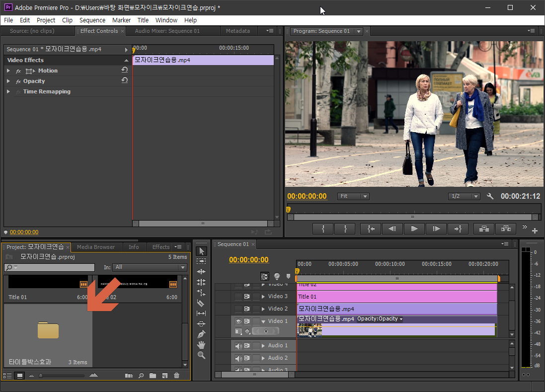Mute Audio 2 track output
Image resolution: width=545 pixels, height=392 pixels.
click(238, 358)
